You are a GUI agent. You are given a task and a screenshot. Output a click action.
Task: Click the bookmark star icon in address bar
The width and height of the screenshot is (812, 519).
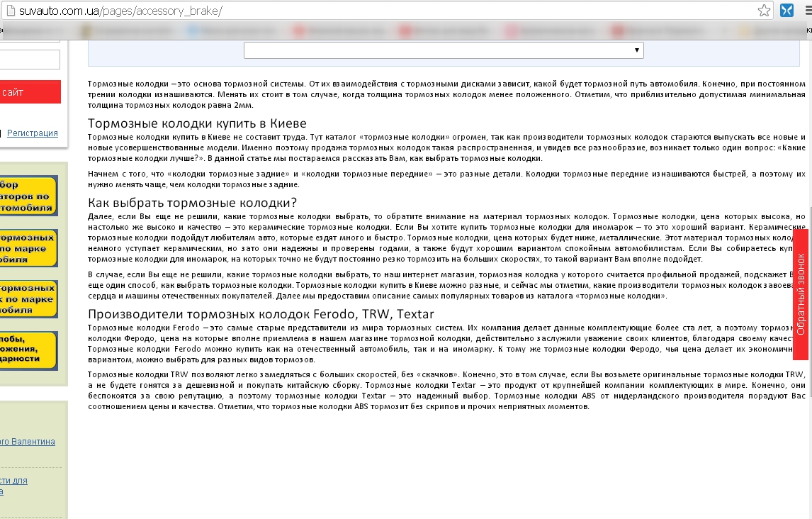point(764,11)
